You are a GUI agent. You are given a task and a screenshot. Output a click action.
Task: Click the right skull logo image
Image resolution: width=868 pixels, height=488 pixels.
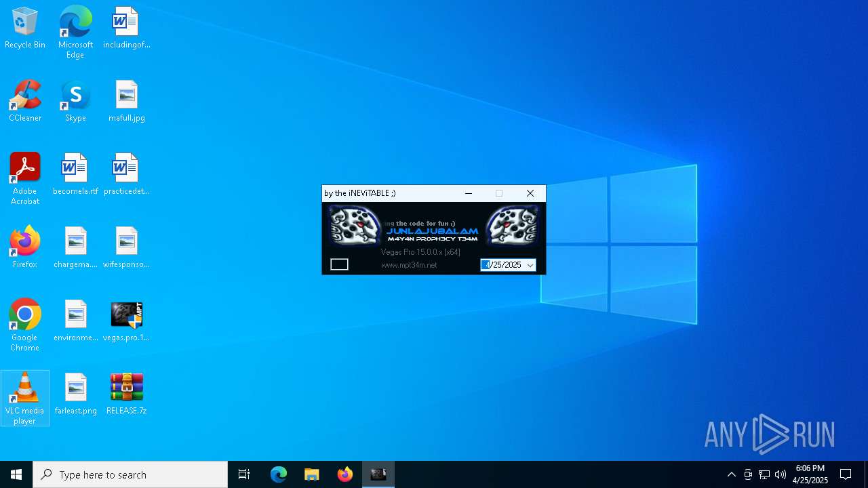click(x=513, y=225)
